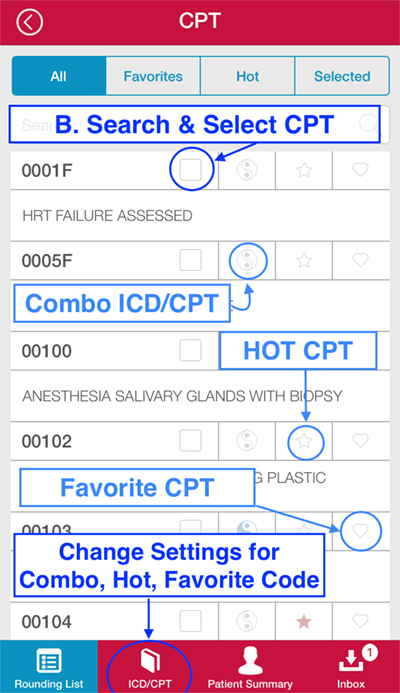Tick the checkbox for code 00104
The width and height of the screenshot is (400, 693).
click(x=190, y=621)
